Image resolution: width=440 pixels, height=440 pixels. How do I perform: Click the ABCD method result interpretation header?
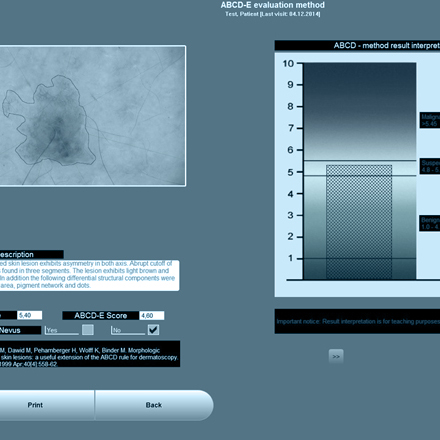pos(357,45)
